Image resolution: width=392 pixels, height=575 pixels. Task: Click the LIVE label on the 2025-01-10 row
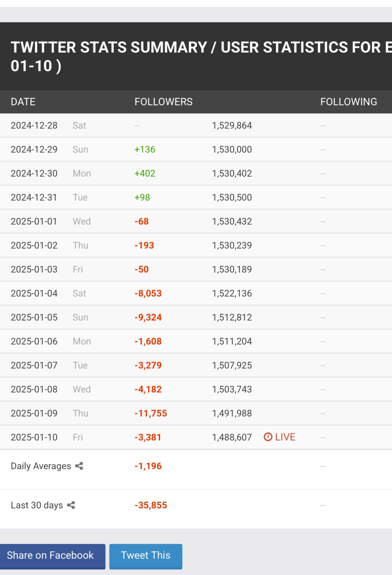[x=285, y=437]
